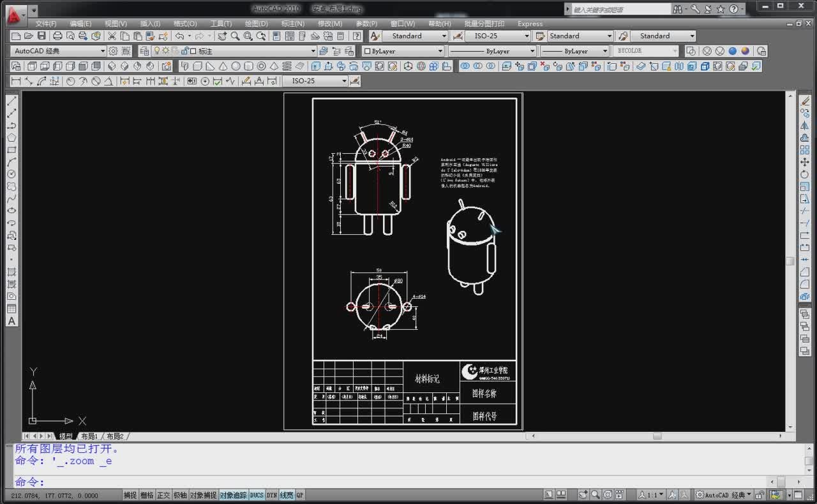This screenshot has height=504, width=817.
Task: Click the Plot printer icon
Action: (x=57, y=36)
